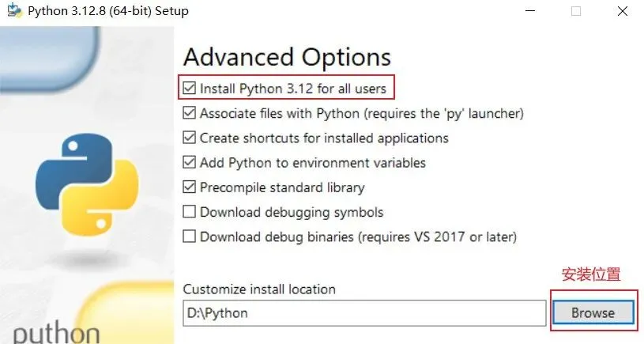Screen dimensions: 644x344
Task: Click the maximize window button
Action: pyautogui.click(x=576, y=12)
